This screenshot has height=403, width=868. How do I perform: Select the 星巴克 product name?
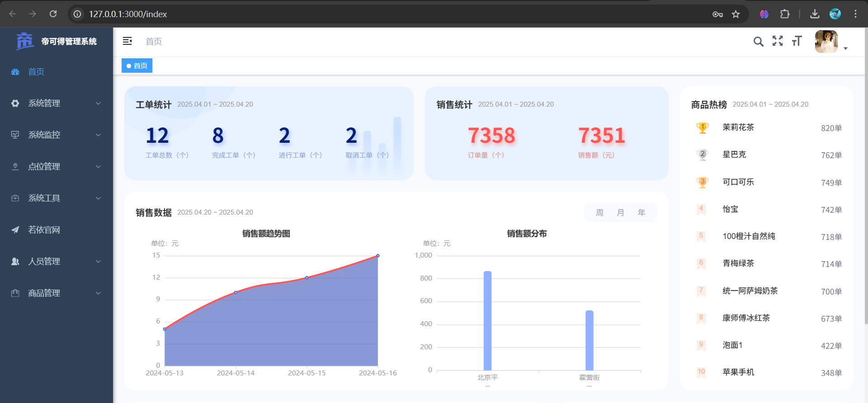pos(734,155)
